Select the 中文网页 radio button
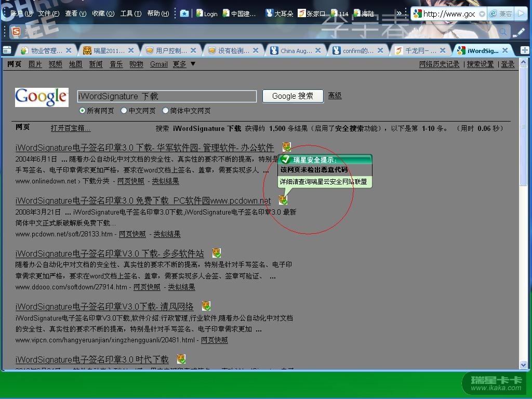Viewport: 532px width, 399px height. pos(124,111)
